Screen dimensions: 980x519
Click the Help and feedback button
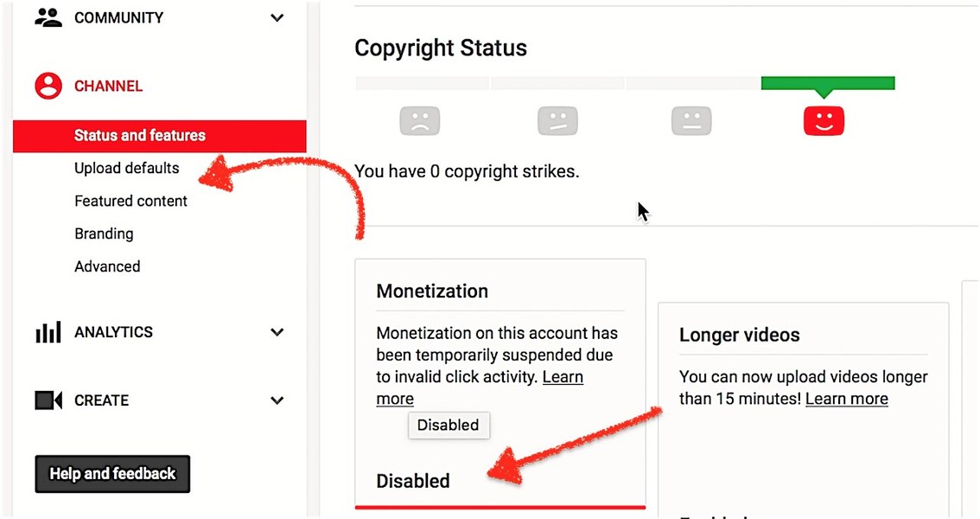(x=112, y=474)
